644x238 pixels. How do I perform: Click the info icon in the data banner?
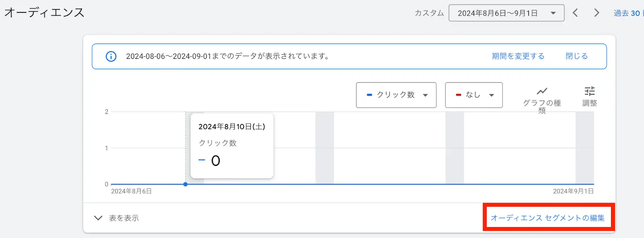tap(111, 56)
